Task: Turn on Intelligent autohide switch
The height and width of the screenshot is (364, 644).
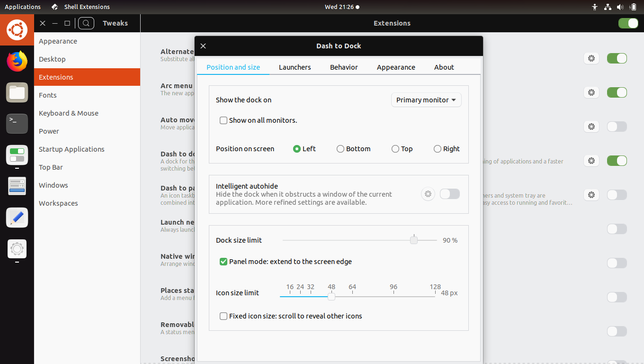Action: point(450,194)
